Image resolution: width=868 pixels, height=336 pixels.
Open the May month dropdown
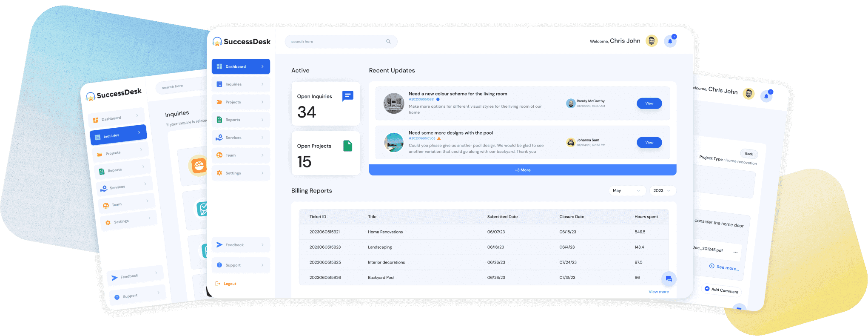pyautogui.click(x=627, y=191)
